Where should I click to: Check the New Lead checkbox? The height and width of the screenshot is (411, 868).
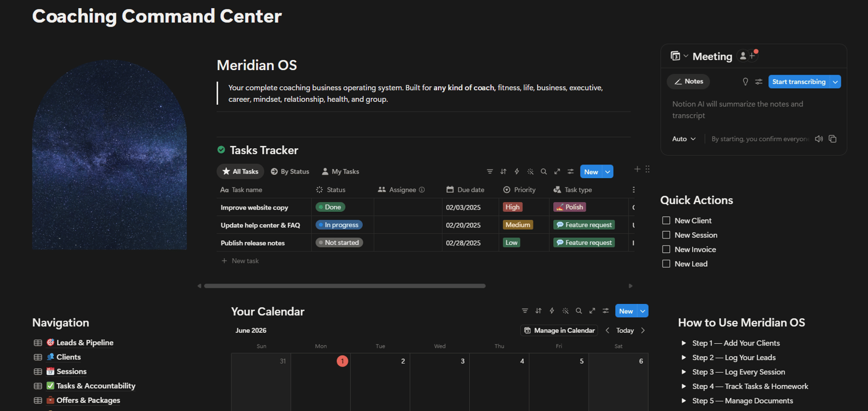[666, 264]
